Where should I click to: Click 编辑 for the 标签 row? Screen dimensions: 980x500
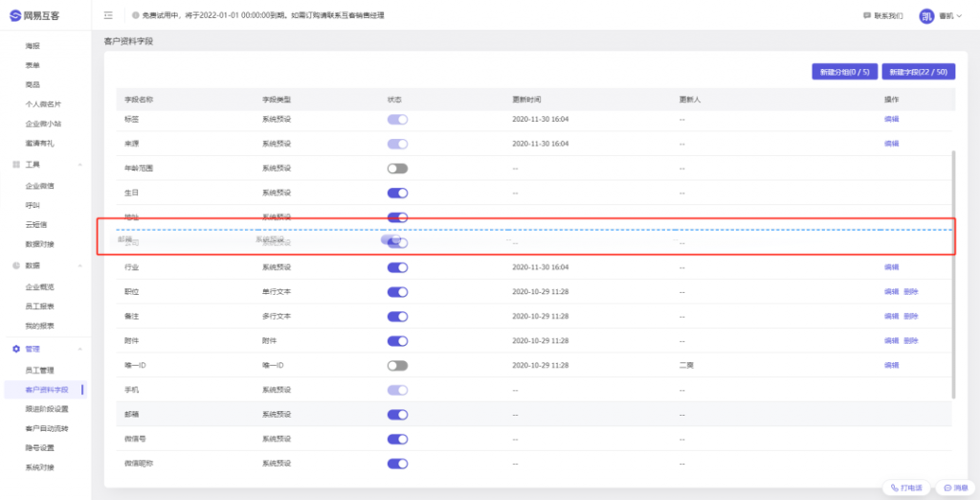891,119
